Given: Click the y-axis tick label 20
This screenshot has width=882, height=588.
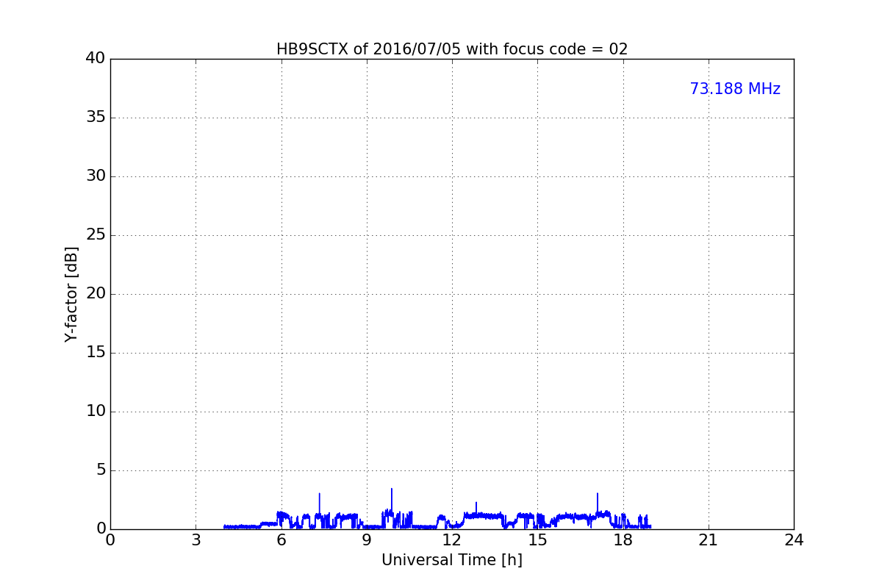Looking at the screenshot, I should pyautogui.click(x=96, y=294).
